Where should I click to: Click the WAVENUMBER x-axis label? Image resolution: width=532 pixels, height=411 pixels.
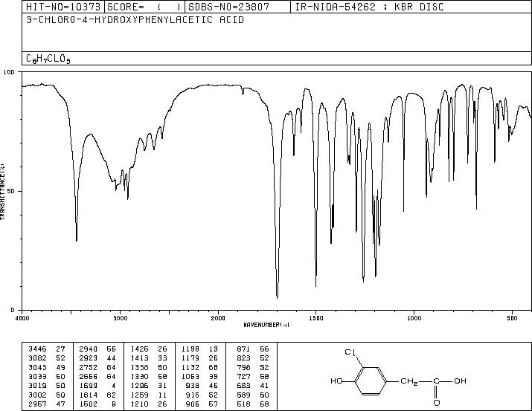coord(266,325)
